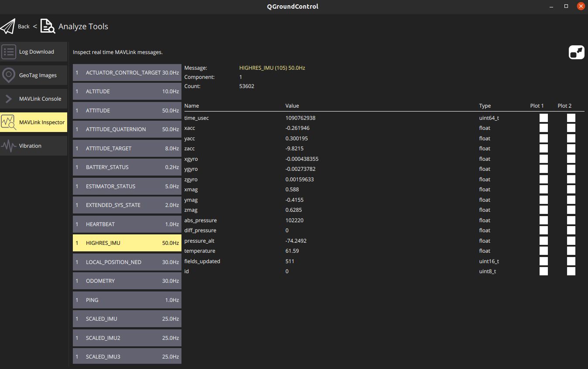
Task: Plot ygyro on Plot 2
Action: [571, 169]
